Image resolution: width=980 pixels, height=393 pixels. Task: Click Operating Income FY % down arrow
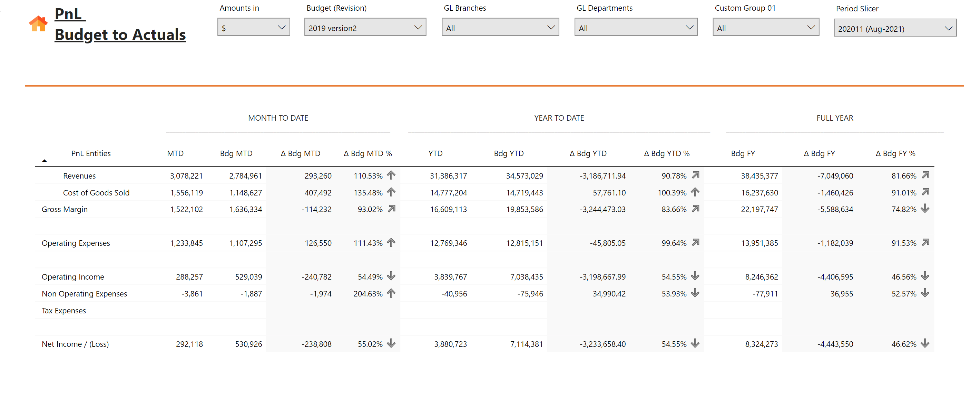(925, 276)
